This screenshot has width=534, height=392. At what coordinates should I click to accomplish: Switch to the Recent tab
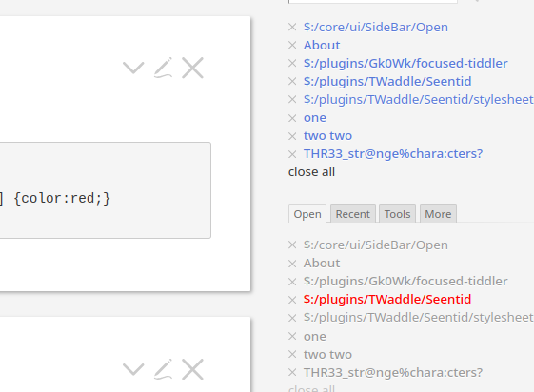(353, 214)
